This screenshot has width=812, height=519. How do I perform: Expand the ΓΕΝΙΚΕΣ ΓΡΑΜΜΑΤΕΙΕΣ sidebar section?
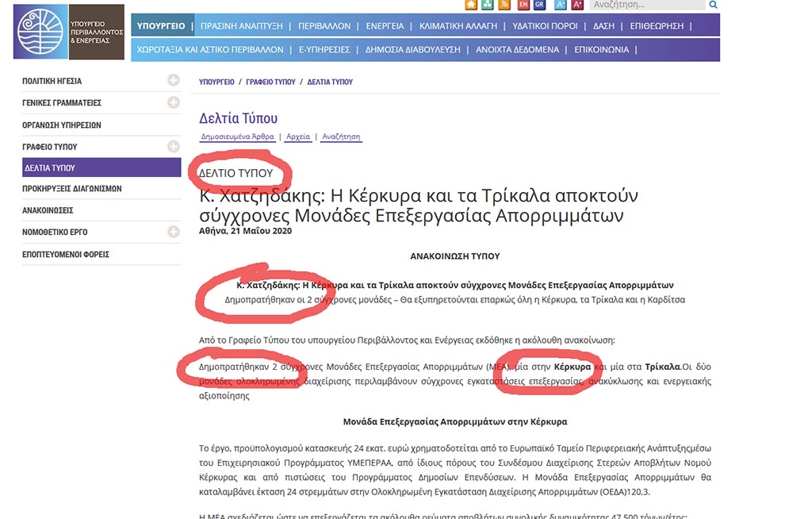[x=173, y=102]
